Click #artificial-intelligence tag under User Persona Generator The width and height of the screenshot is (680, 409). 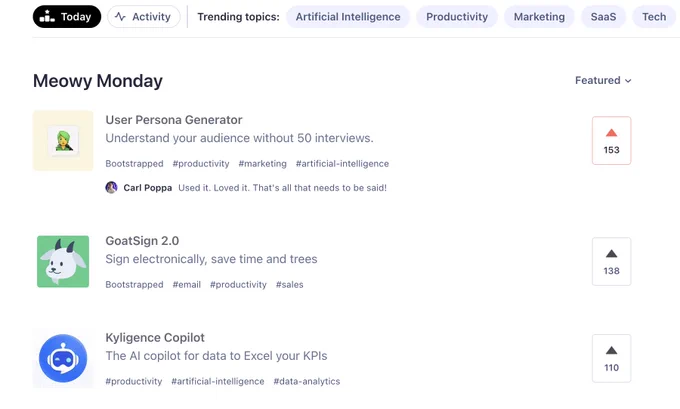pos(342,164)
